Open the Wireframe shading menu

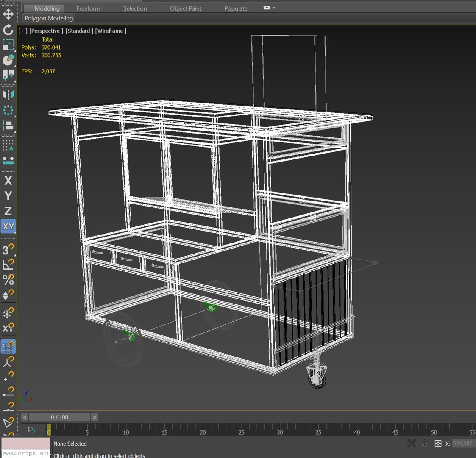111,31
